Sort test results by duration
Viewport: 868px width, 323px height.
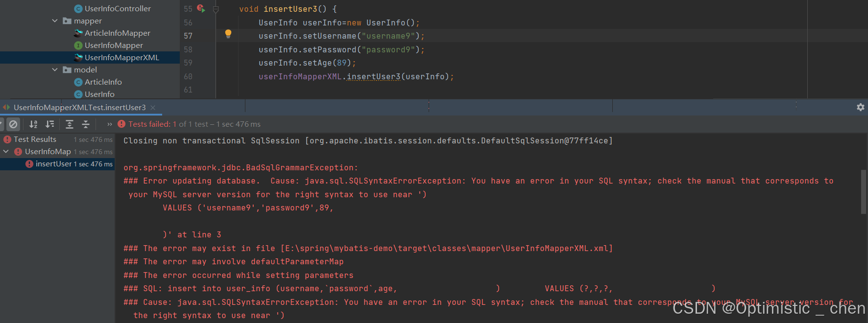point(50,124)
